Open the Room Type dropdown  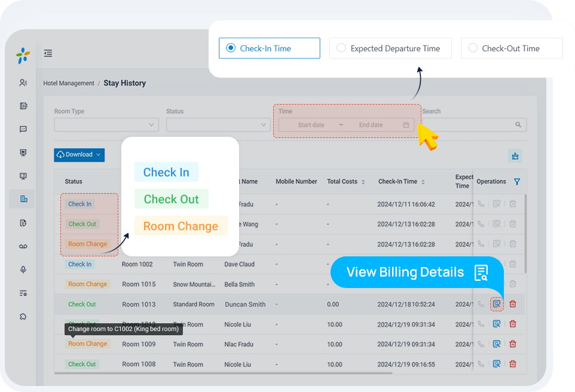coord(106,125)
